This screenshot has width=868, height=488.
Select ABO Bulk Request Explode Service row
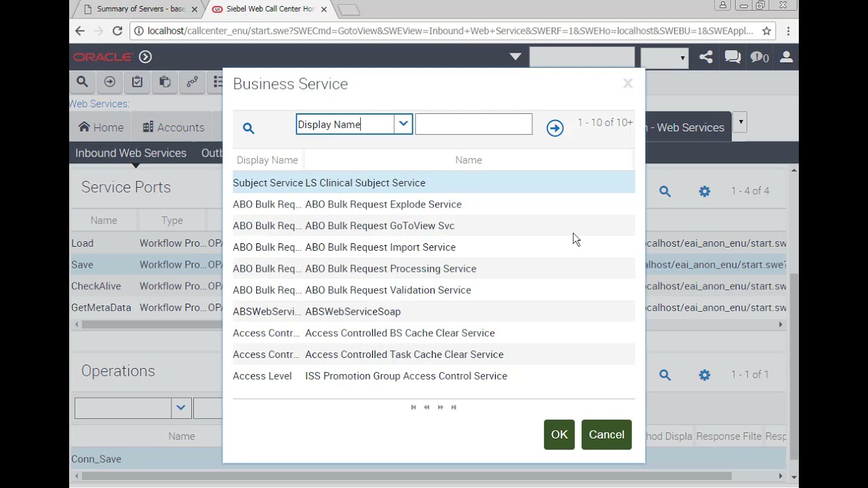coord(434,204)
